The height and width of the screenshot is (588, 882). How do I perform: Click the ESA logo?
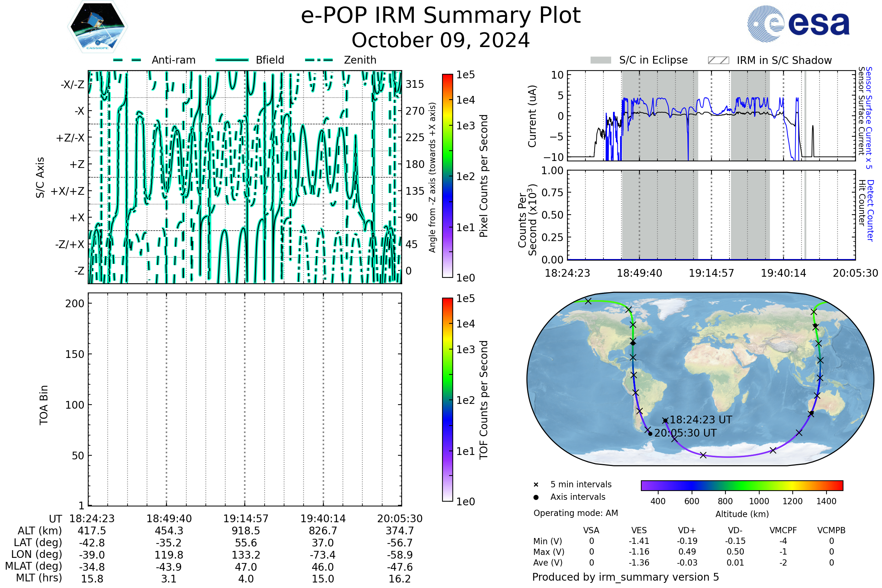point(799,23)
